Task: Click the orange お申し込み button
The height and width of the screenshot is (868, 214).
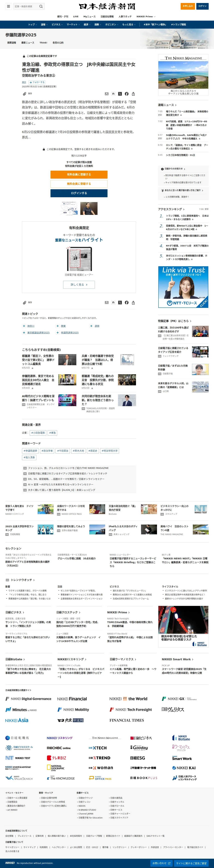Action: pos(188,6)
